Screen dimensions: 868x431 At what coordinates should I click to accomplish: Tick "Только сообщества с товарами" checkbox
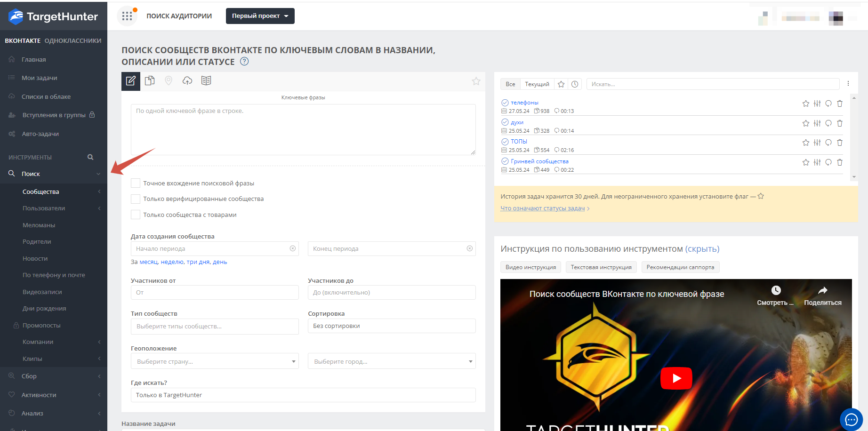click(x=136, y=215)
